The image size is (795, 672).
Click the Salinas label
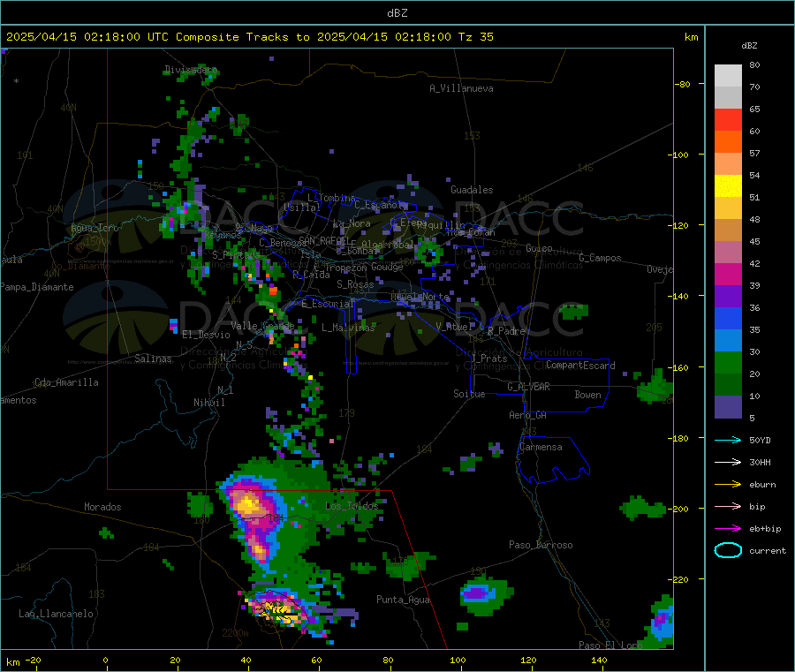click(153, 359)
